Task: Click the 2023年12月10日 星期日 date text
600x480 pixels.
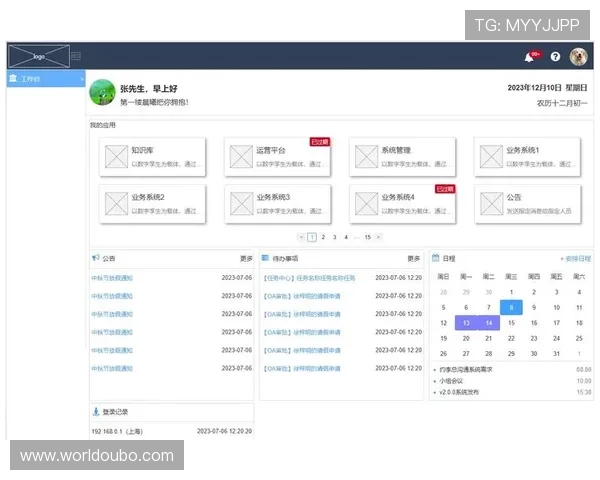Action: click(x=547, y=88)
